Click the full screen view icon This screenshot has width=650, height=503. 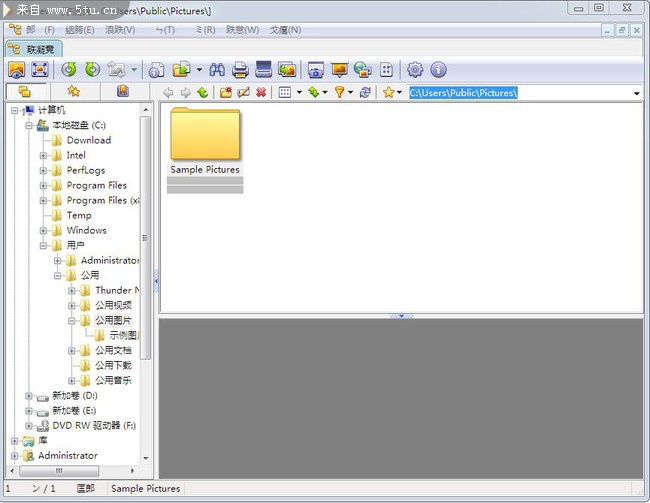tap(40, 70)
